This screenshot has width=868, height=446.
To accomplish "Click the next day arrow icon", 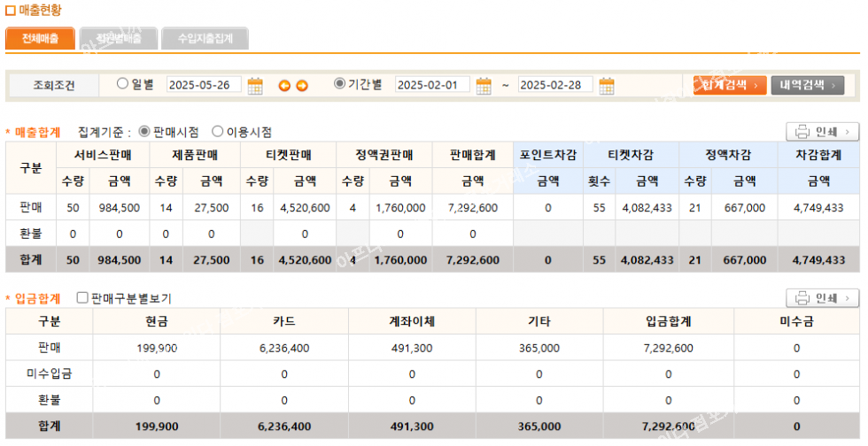I will pyautogui.click(x=302, y=86).
